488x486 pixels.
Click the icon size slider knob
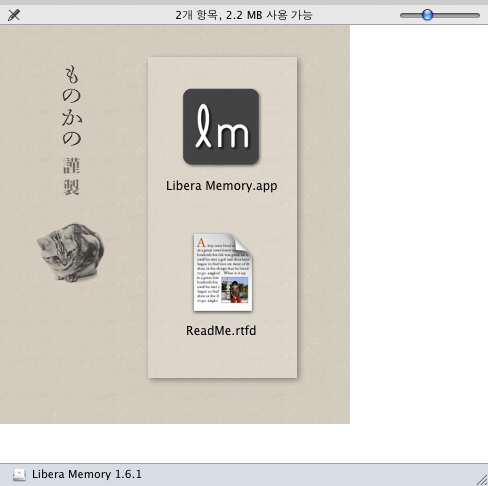pyautogui.click(x=427, y=15)
